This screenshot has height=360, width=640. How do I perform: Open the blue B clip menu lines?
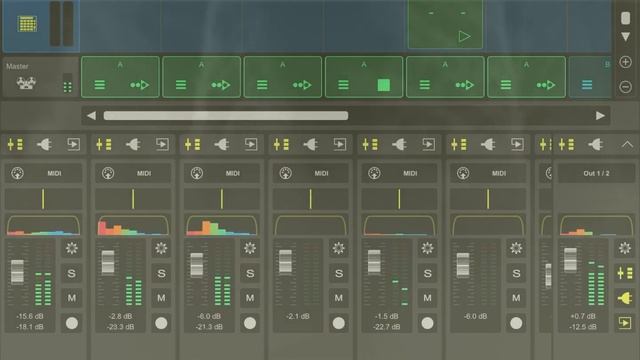(587, 85)
